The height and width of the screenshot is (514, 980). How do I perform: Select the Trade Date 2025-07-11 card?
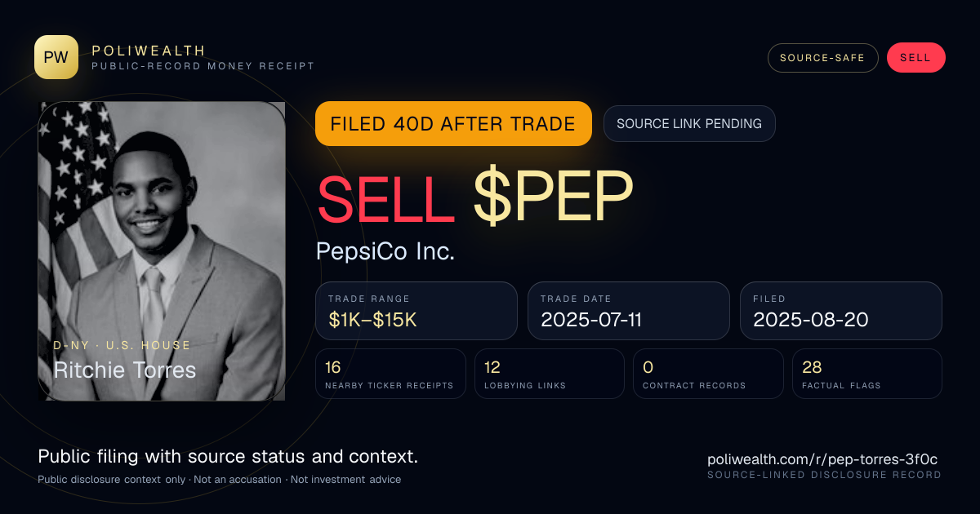pos(629,311)
